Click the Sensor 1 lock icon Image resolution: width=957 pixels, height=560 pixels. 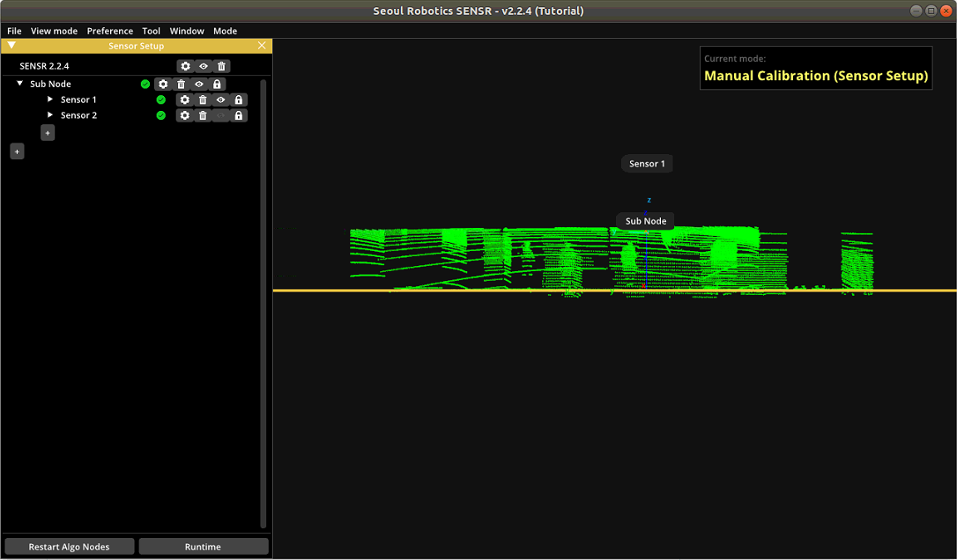point(239,100)
